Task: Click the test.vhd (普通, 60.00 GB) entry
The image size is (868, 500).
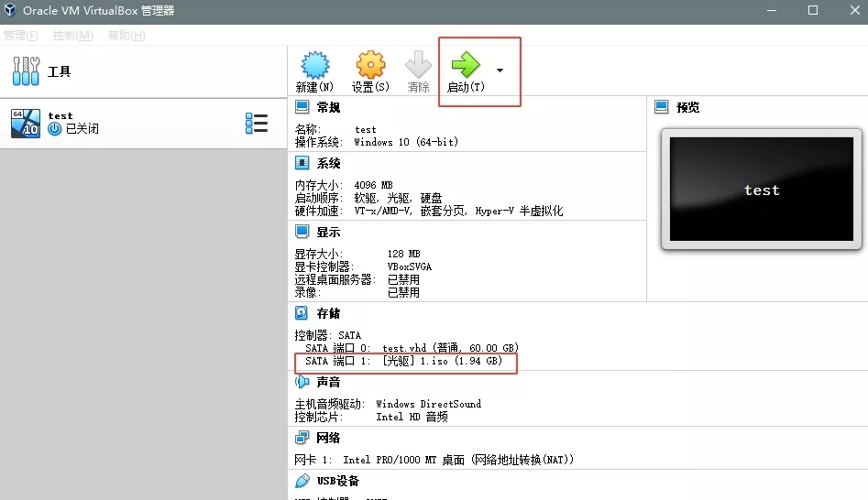Action: pyautogui.click(x=451, y=348)
